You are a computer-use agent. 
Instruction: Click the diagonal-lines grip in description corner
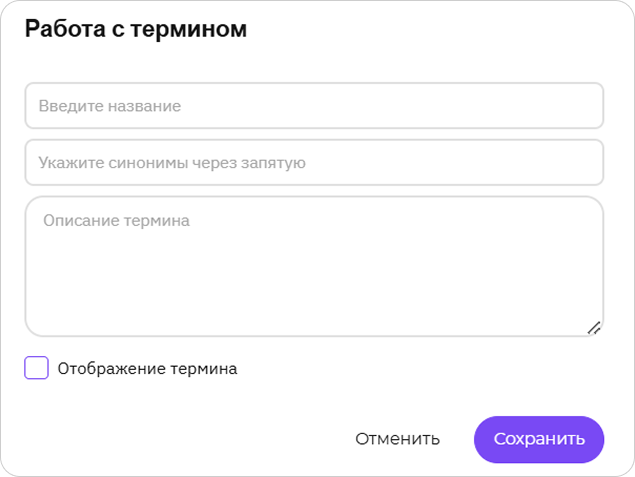click(x=594, y=328)
